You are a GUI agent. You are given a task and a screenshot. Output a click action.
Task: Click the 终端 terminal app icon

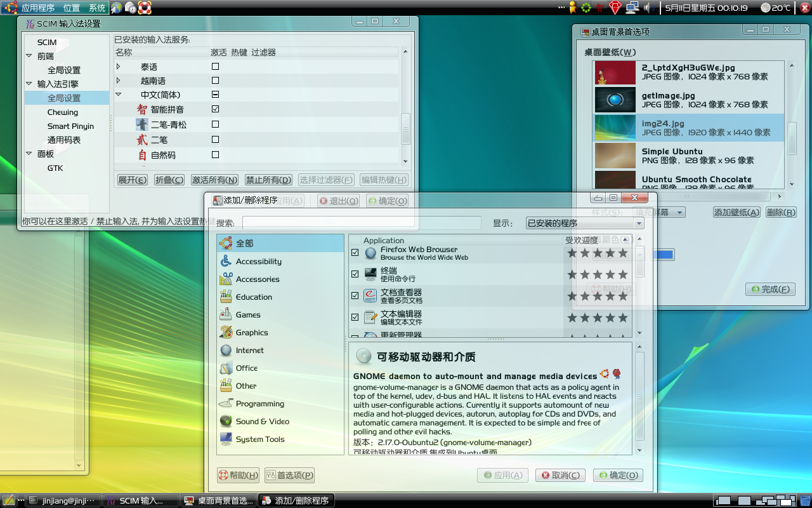coord(370,274)
